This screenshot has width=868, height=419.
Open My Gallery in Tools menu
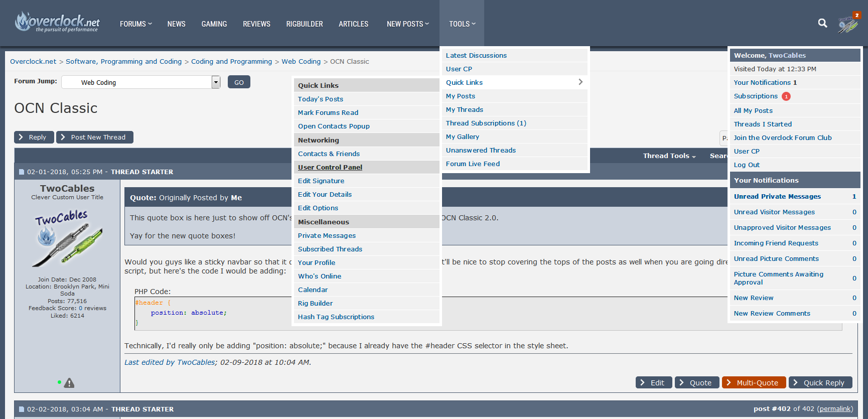463,136
